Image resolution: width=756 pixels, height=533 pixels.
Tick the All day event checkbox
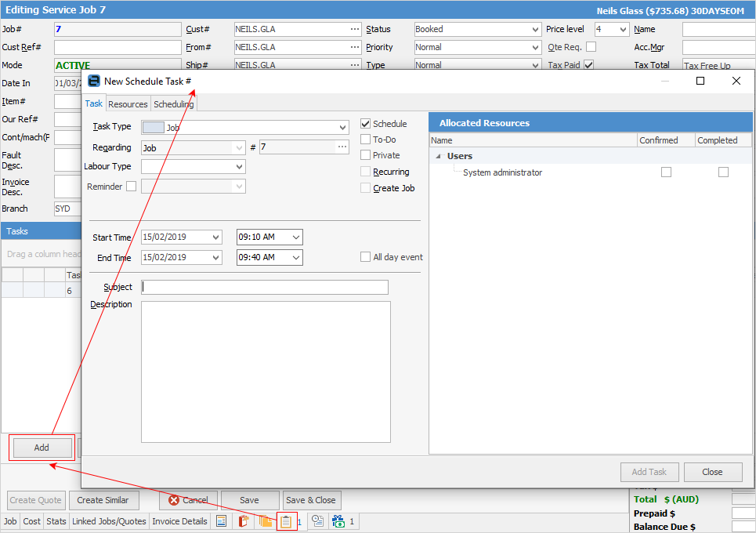tap(366, 257)
